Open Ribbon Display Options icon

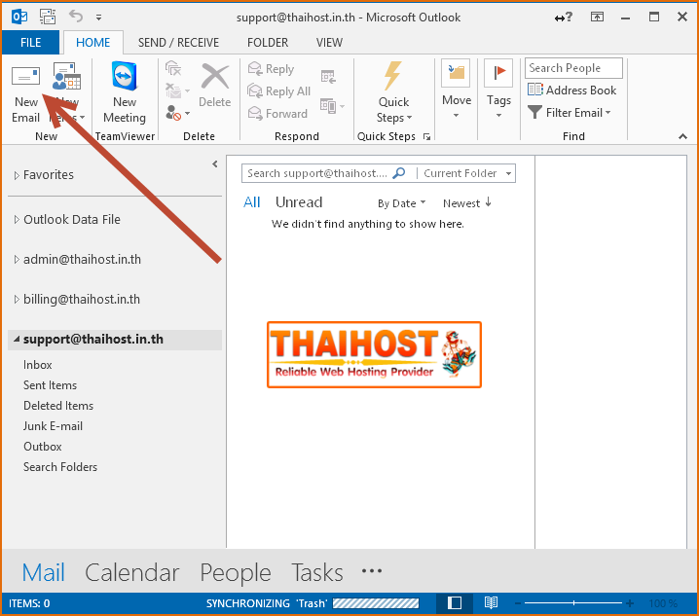pos(597,17)
